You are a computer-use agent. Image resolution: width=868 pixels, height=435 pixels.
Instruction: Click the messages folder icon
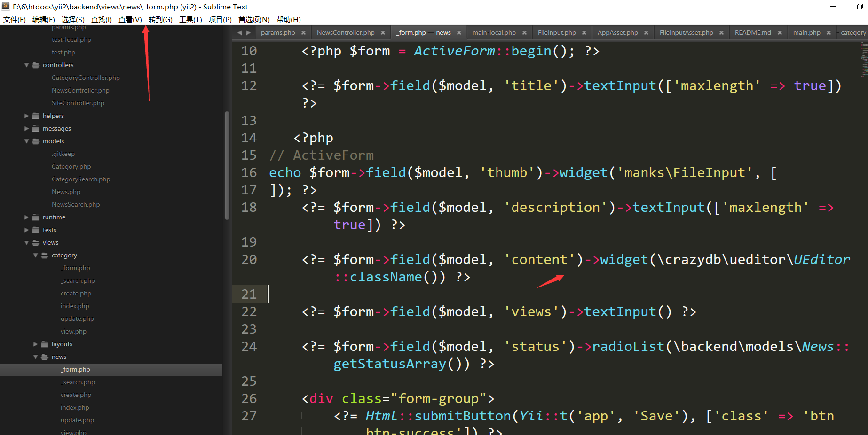coord(36,129)
